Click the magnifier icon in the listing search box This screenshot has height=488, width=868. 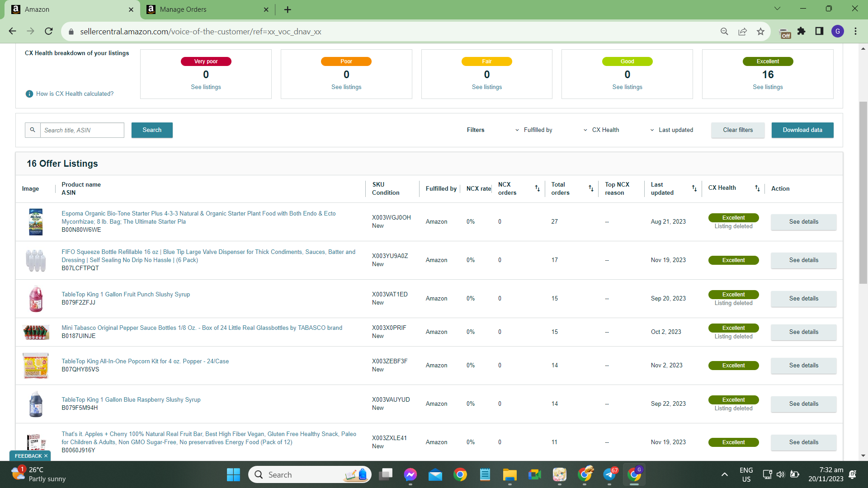(33, 130)
